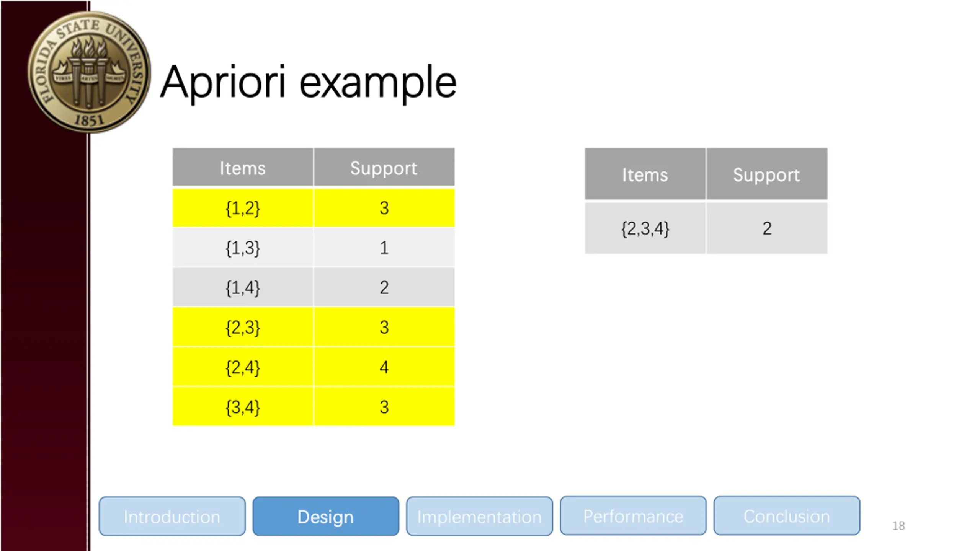Select the highlighted Design section button

pyautogui.click(x=325, y=517)
